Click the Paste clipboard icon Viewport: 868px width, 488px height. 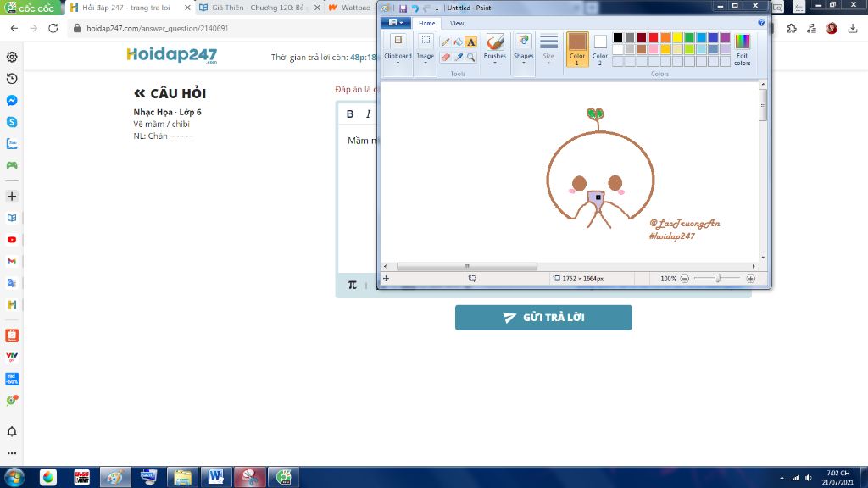click(398, 41)
